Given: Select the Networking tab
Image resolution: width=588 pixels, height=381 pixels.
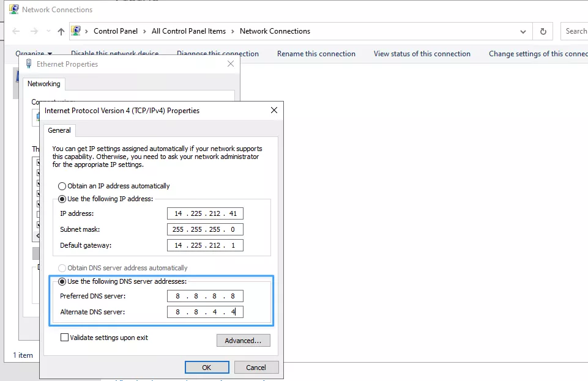Looking at the screenshot, I should click(x=44, y=84).
